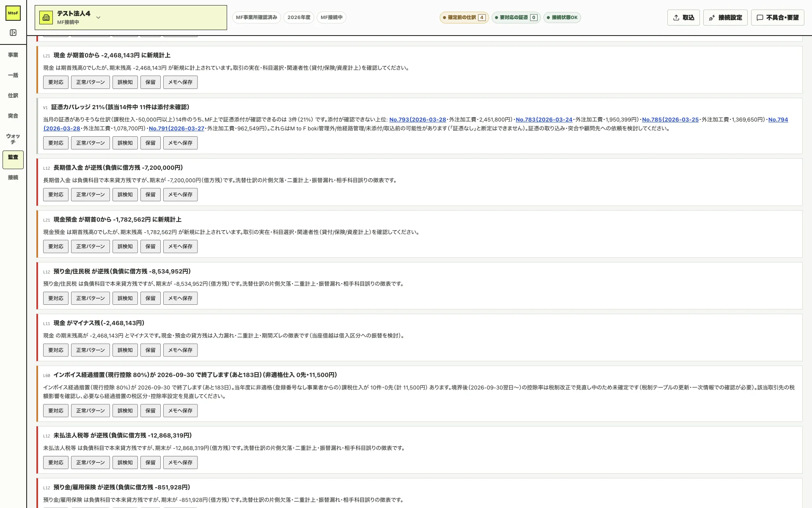Open the voucher link No.794

click(x=778, y=119)
